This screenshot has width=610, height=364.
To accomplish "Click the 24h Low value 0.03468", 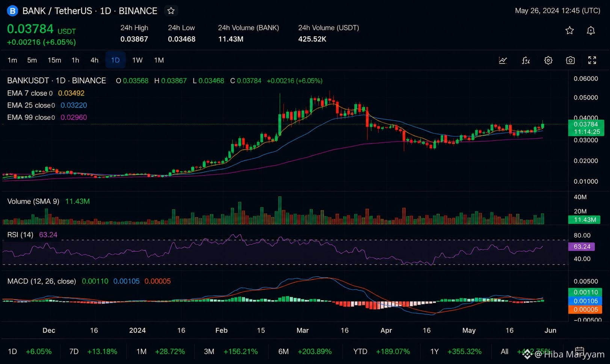I will [181, 39].
